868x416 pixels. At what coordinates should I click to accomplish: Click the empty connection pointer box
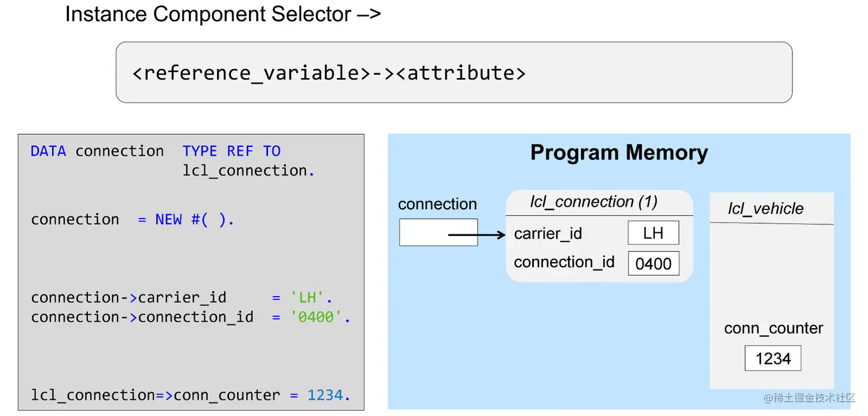(x=438, y=232)
